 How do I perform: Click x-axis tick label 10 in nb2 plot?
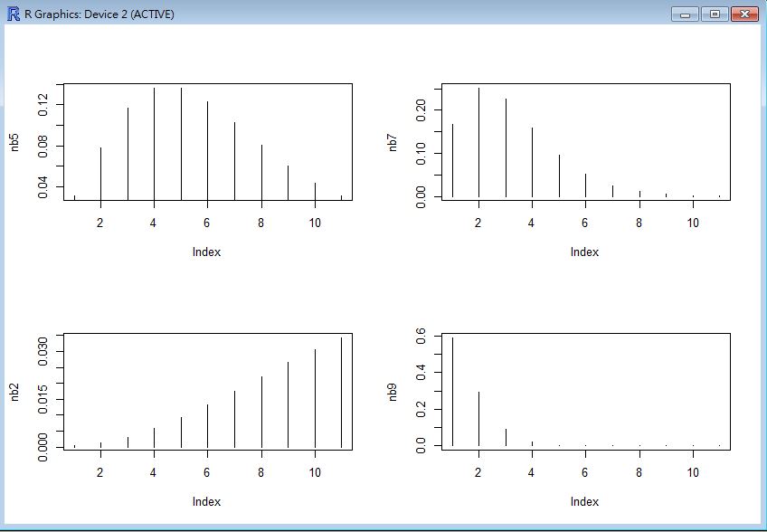pos(314,471)
